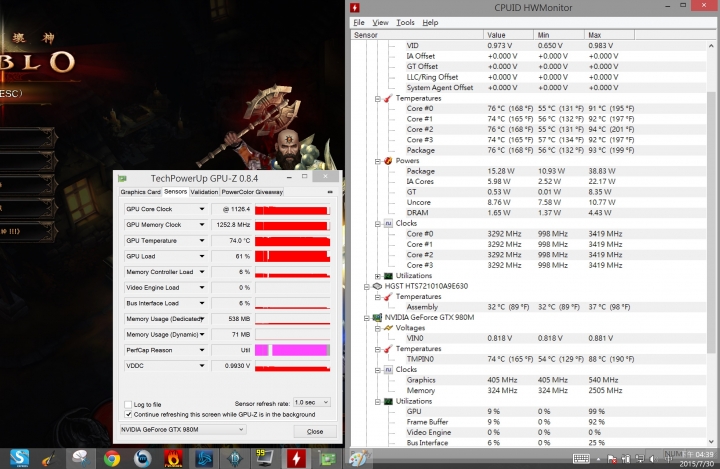Expand the CPU Utilizations tree node
This screenshot has width=720, height=469.
click(x=377, y=276)
